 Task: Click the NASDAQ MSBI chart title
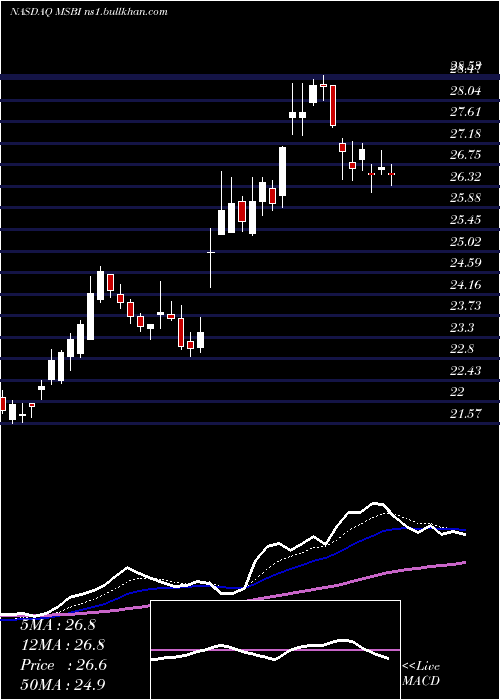[x=88, y=12]
